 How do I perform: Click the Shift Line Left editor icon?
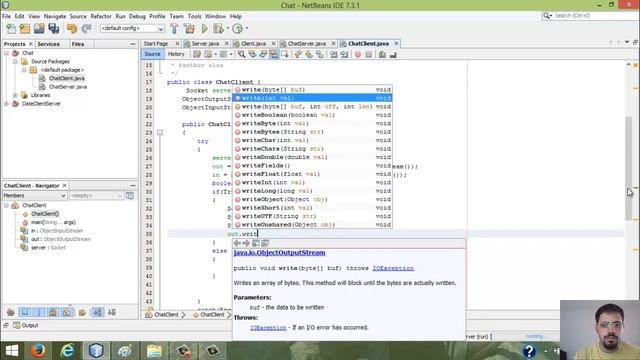click(x=333, y=54)
